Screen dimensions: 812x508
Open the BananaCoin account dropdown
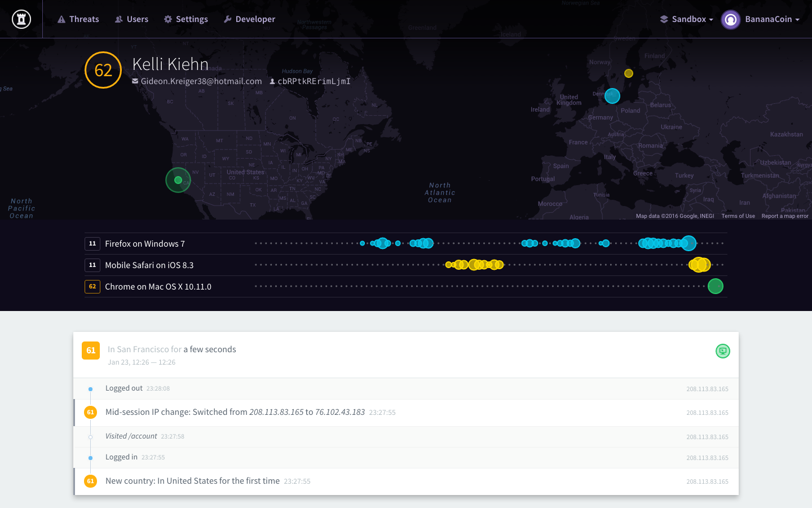[771, 19]
